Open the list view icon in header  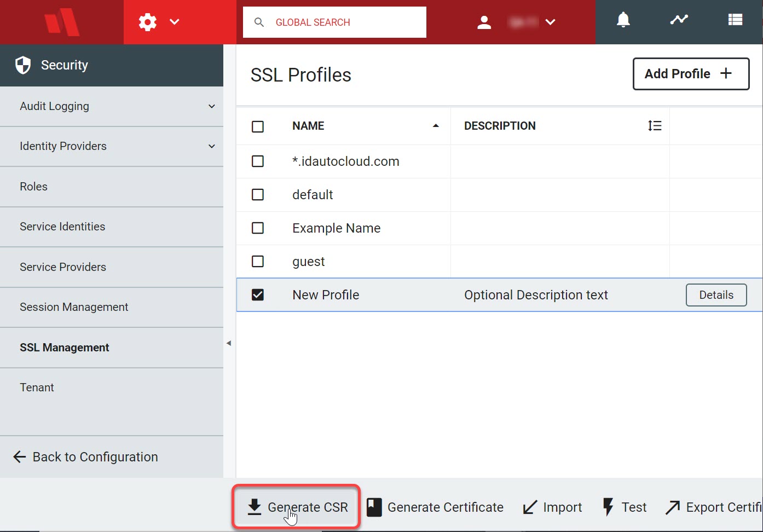(x=735, y=20)
